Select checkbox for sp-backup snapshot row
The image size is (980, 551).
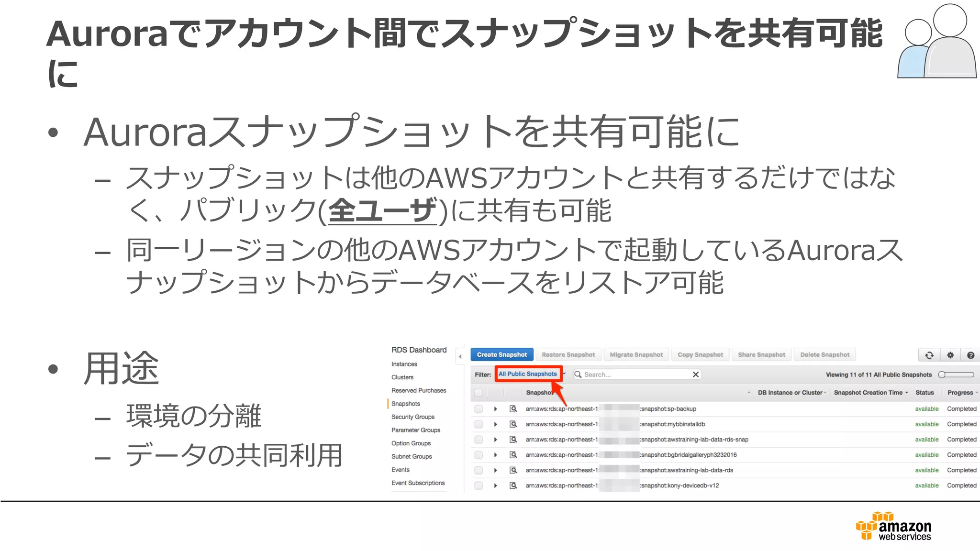[479, 409]
